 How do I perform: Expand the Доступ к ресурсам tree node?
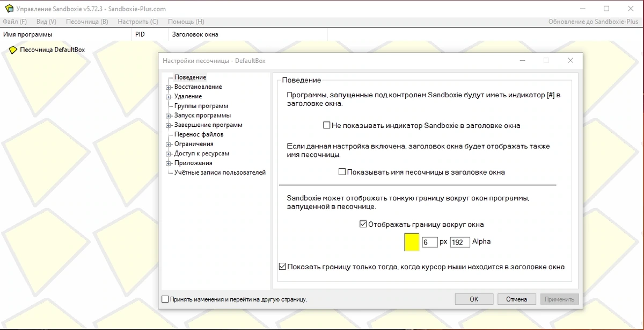[169, 154]
